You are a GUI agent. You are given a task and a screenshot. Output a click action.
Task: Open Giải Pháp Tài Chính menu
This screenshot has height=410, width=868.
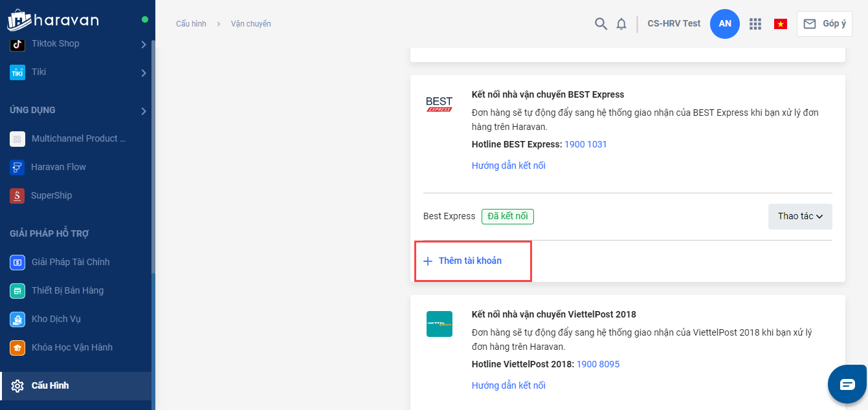pos(70,262)
